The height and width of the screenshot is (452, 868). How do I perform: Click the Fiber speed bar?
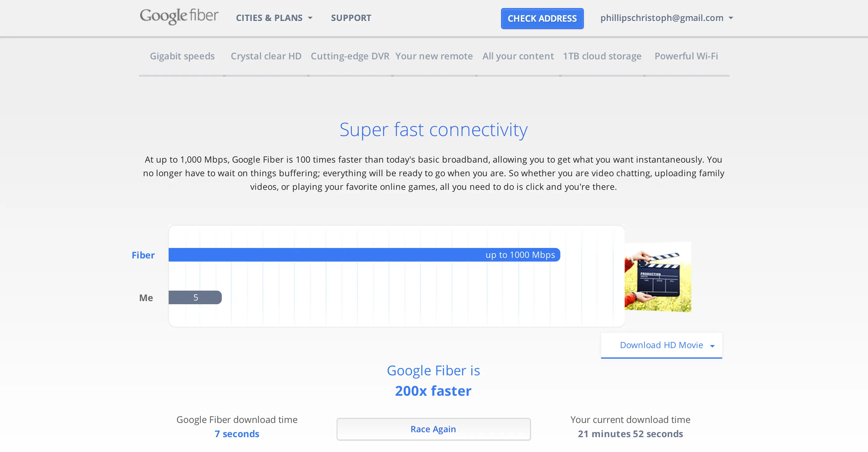[x=364, y=255]
